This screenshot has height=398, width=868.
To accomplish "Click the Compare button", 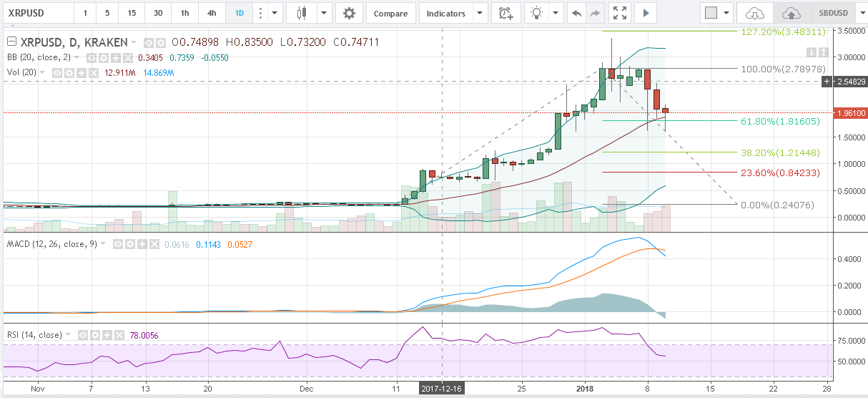I will [390, 13].
